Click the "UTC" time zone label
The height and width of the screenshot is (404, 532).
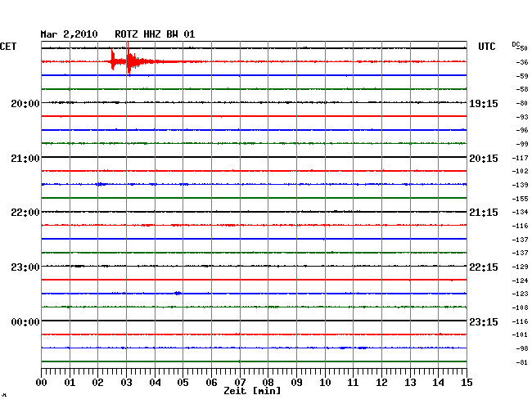(486, 47)
